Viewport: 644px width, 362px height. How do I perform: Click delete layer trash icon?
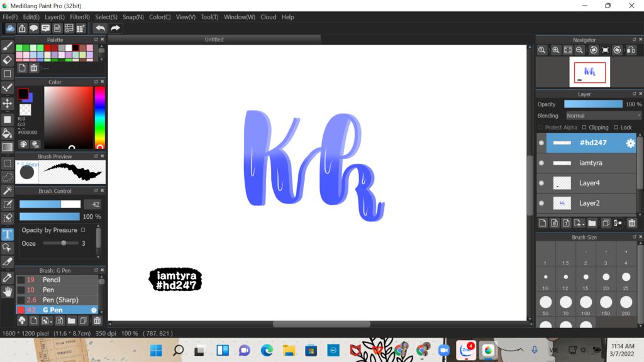tap(631, 223)
